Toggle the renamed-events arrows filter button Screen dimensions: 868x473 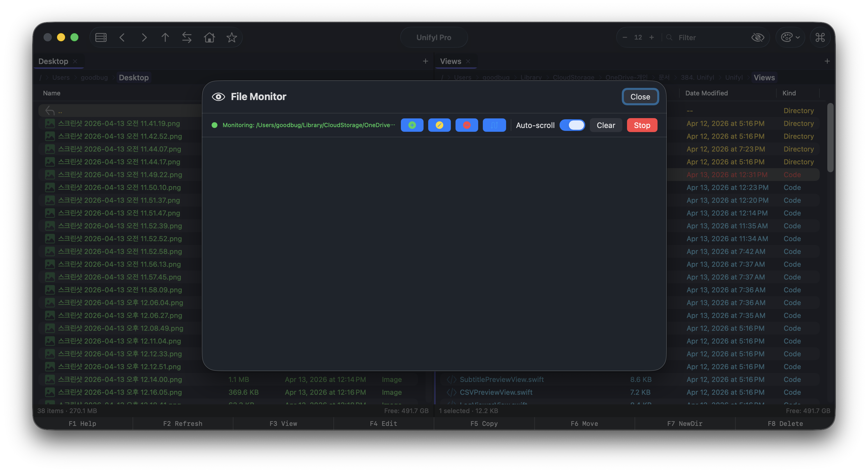(494, 125)
